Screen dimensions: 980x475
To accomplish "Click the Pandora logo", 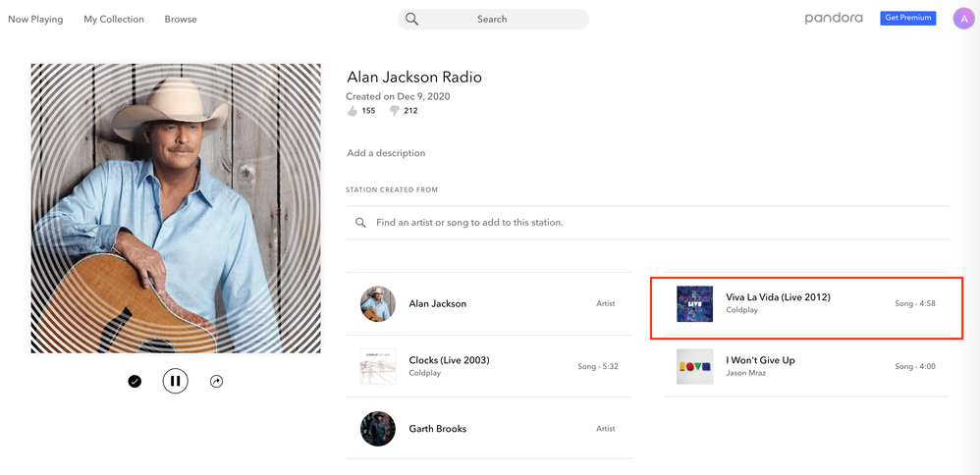I will [x=834, y=19].
